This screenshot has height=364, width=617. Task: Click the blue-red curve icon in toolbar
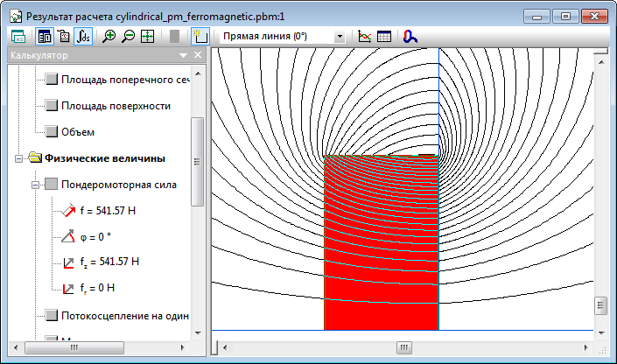(x=410, y=37)
